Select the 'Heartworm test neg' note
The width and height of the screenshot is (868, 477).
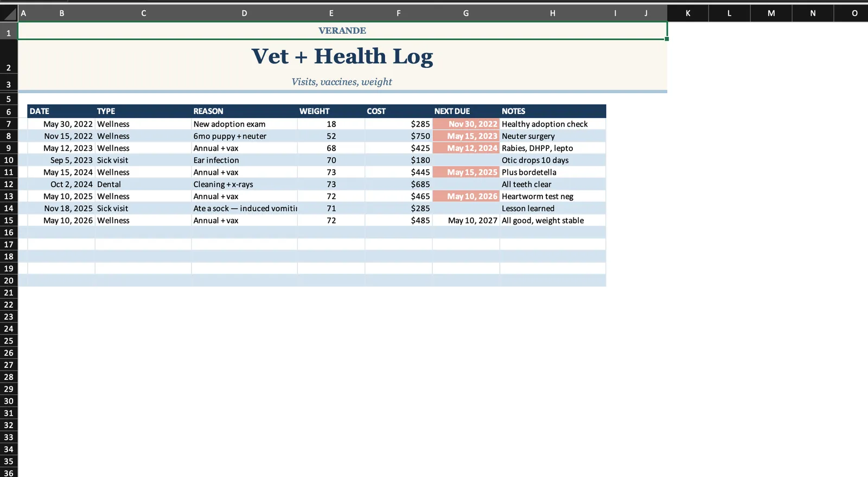coord(553,196)
